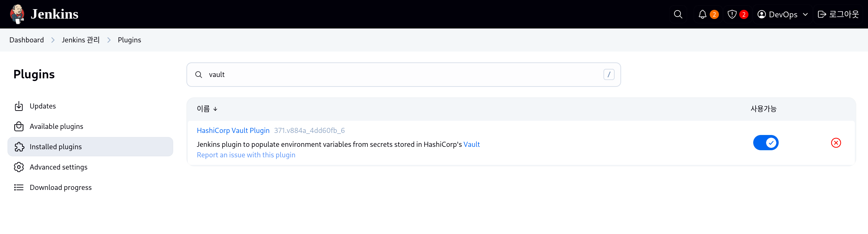The height and width of the screenshot is (234, 868).
Task: Open the header search magnifier icon
Action: [x=678, y=14]
